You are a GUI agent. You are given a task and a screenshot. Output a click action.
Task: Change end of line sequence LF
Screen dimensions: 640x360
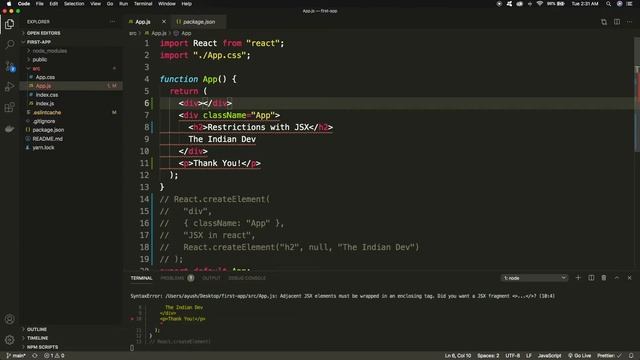pos(529,356)
